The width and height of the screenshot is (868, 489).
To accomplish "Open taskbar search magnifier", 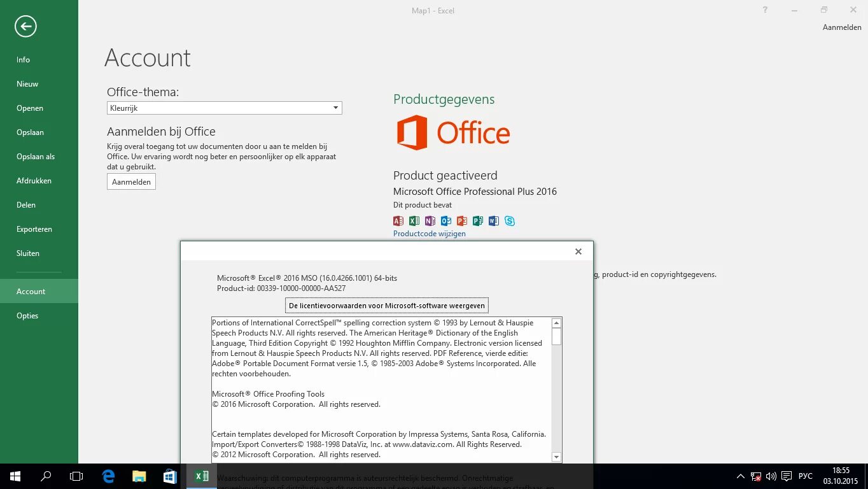I will [x=46, y=476].
